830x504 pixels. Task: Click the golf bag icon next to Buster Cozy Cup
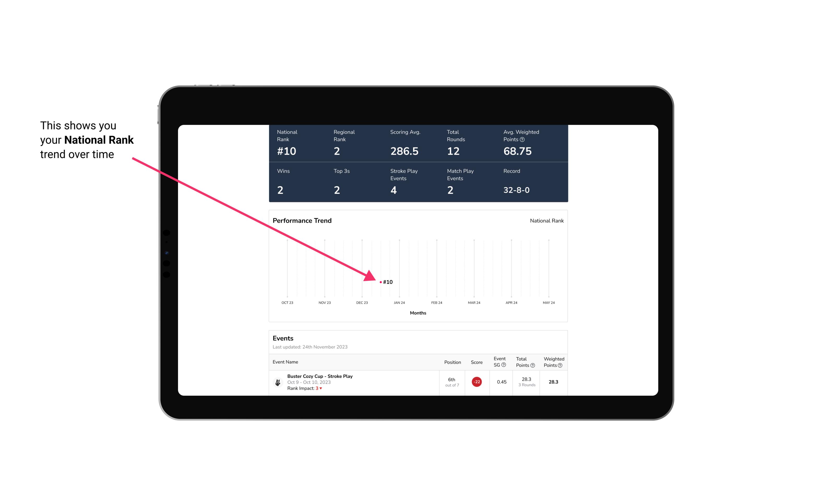click(x=277, y=381)
